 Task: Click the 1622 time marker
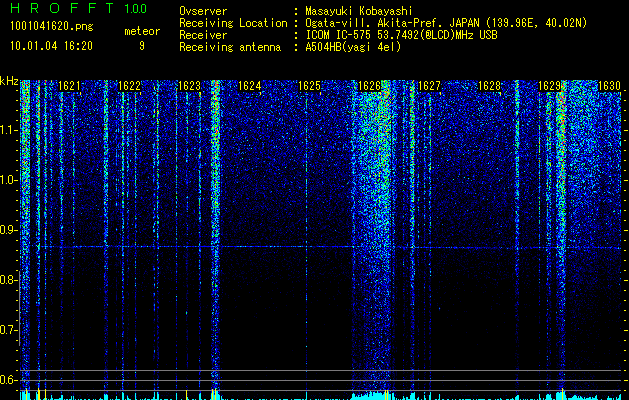(129, 86)
